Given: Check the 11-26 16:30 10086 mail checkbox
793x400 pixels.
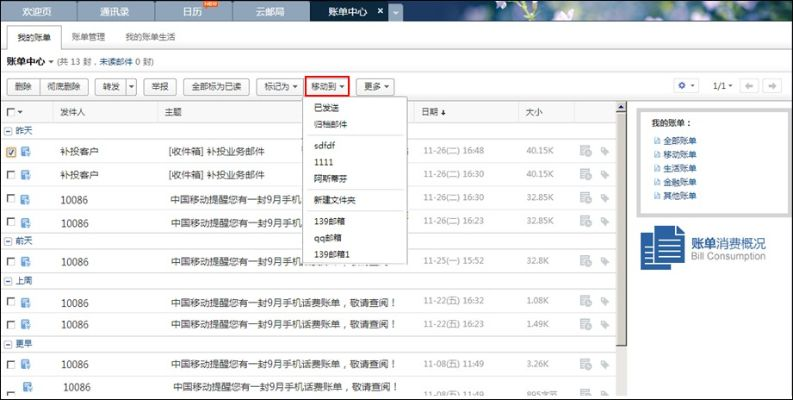Looking at the screenshot, I should click(11, 198).
